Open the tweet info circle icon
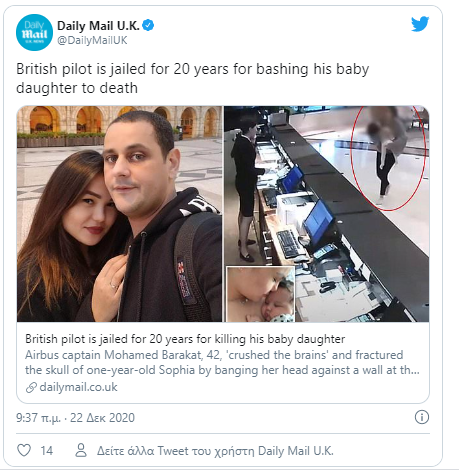 (422, 417)
